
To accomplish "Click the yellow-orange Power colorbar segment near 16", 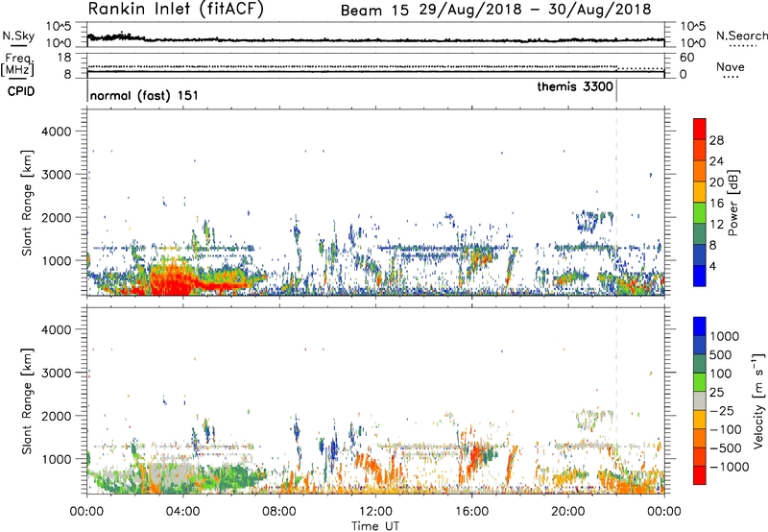I will [700, 191].
